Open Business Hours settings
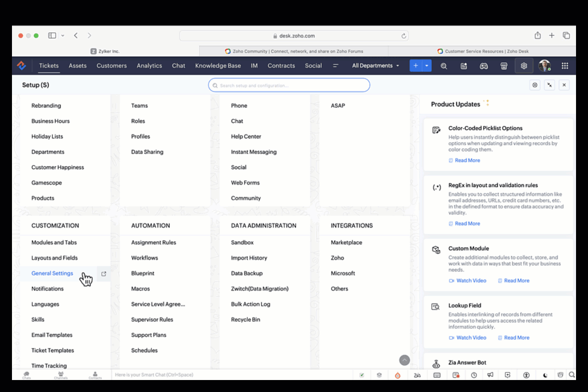 50,121
